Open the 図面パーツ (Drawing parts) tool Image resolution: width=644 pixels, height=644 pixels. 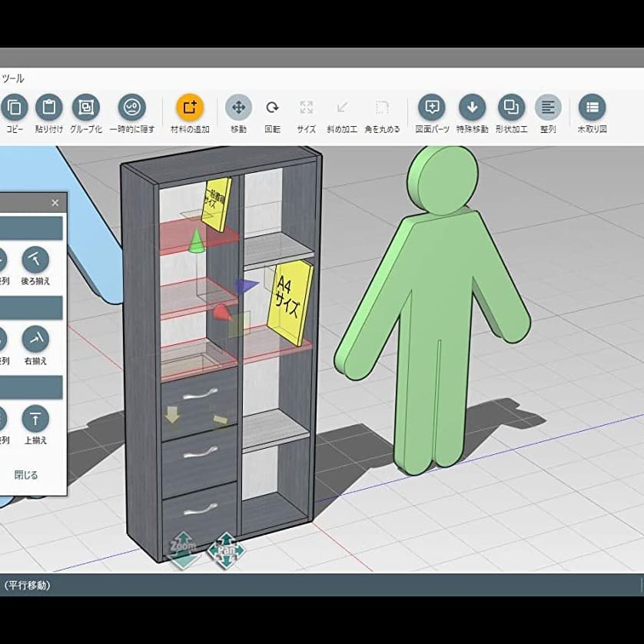tap(432, 108)
